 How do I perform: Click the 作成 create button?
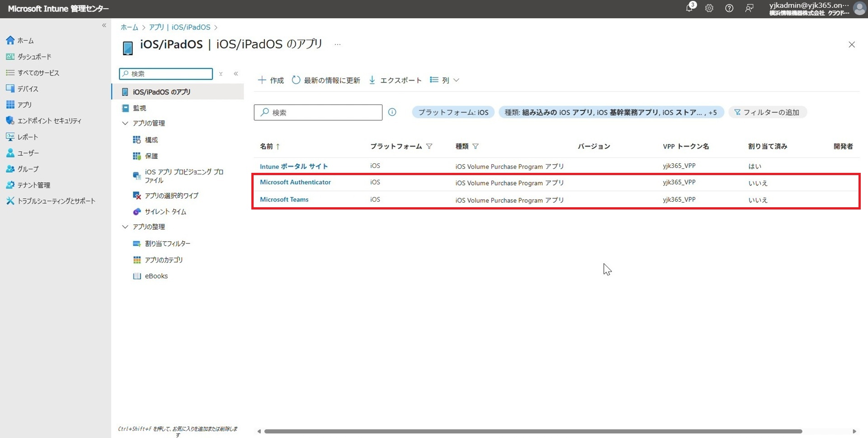click(x=271, y=80)
